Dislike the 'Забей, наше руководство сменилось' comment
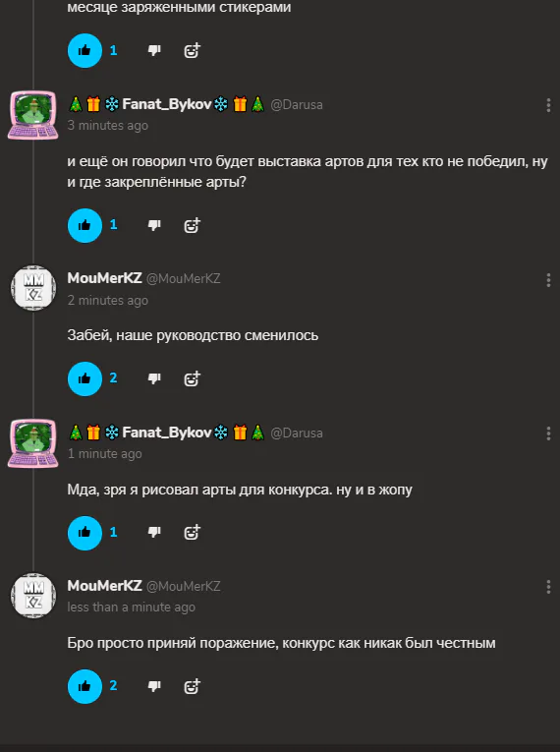The width and height of the screenshot is (560, 752). click(x=154, y=378)
